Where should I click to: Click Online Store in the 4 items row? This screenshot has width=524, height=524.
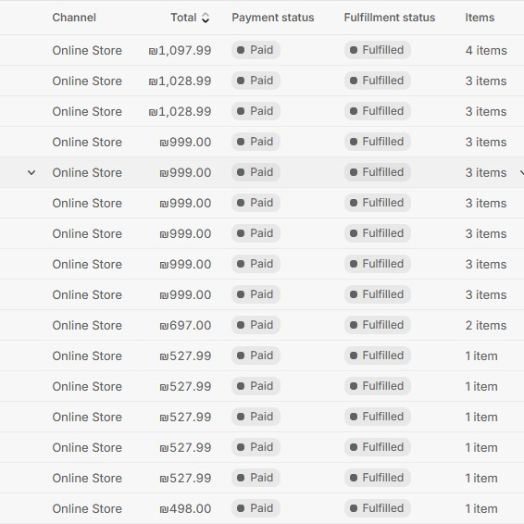pyautogui.click(x=87, y=50)
